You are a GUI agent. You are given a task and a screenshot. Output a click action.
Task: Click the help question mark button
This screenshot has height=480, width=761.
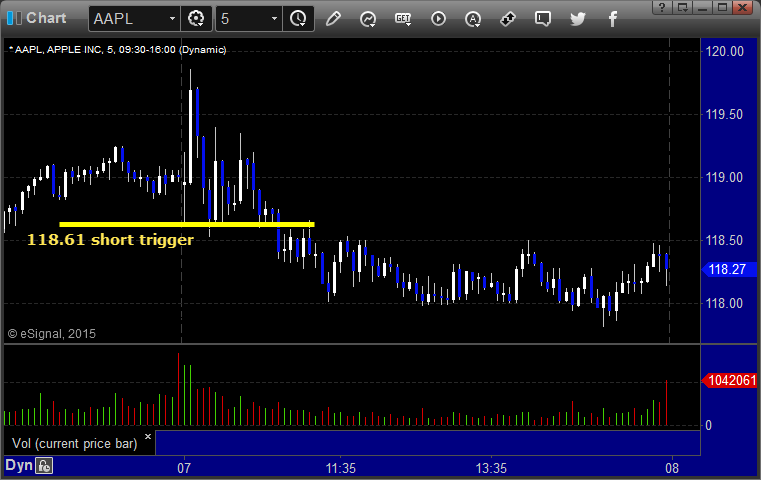pyautogui.click(x=662, y=7)
